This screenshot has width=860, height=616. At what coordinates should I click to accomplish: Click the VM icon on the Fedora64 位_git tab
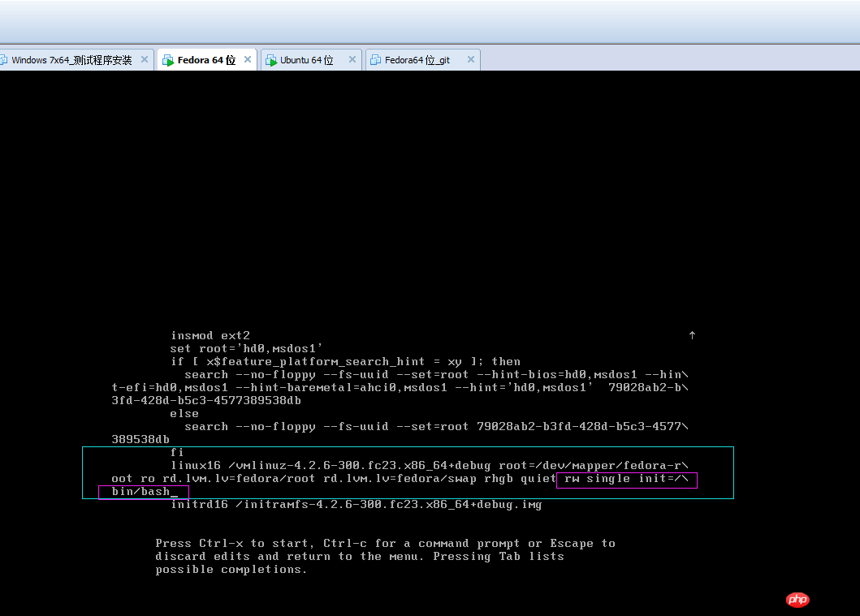tap(375, 60)
